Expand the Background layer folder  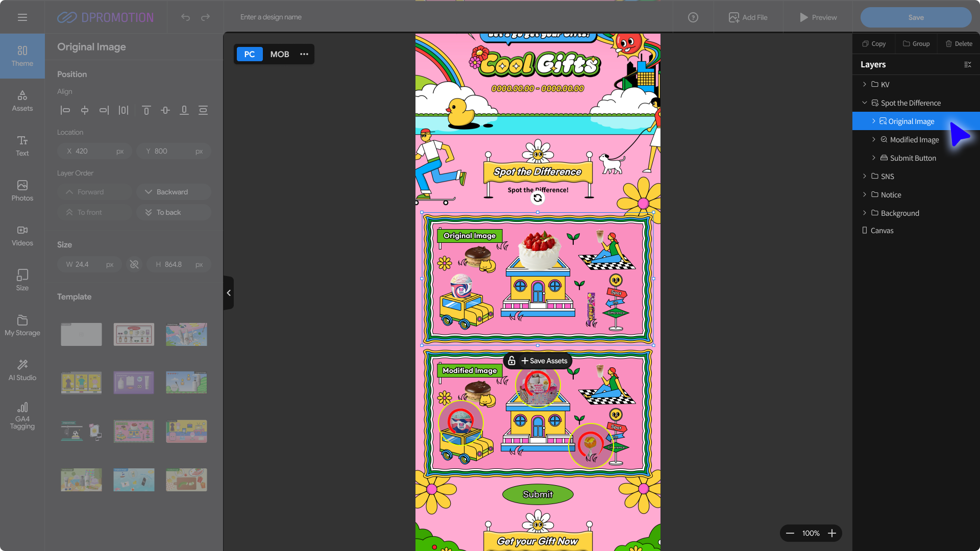(x=864, y=213)
